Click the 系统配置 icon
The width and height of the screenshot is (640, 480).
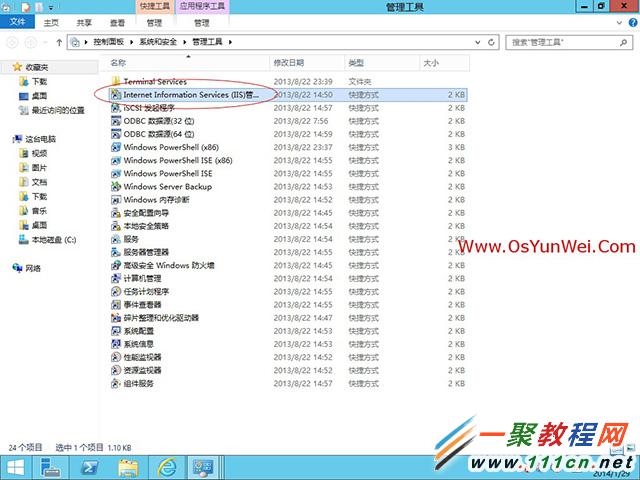(x=116, y=331)
